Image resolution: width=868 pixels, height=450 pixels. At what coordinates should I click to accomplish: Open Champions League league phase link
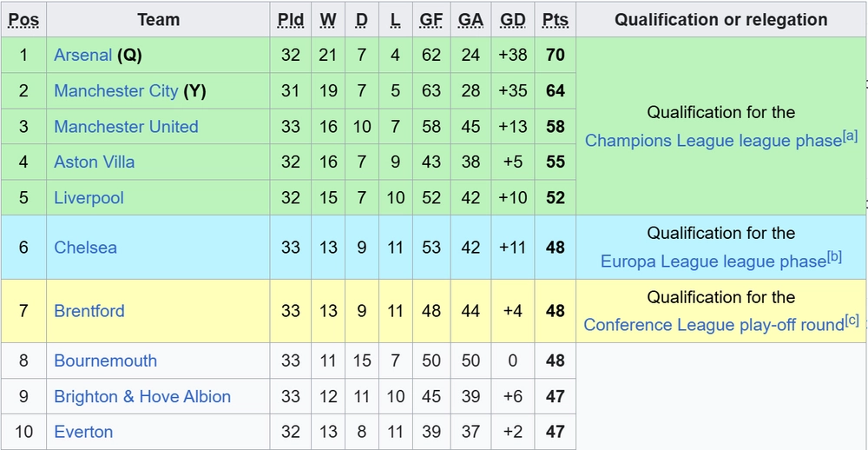point(713,141)
